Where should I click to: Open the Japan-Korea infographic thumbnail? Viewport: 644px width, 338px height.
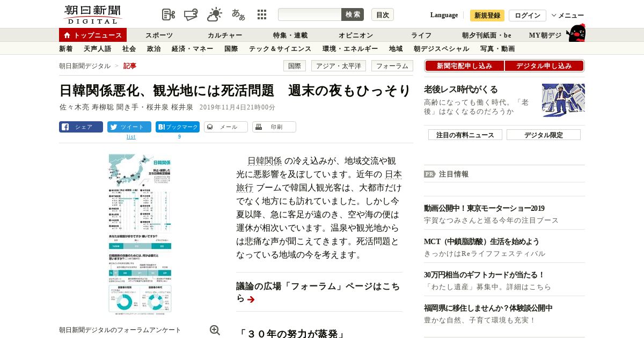[140, 233]
